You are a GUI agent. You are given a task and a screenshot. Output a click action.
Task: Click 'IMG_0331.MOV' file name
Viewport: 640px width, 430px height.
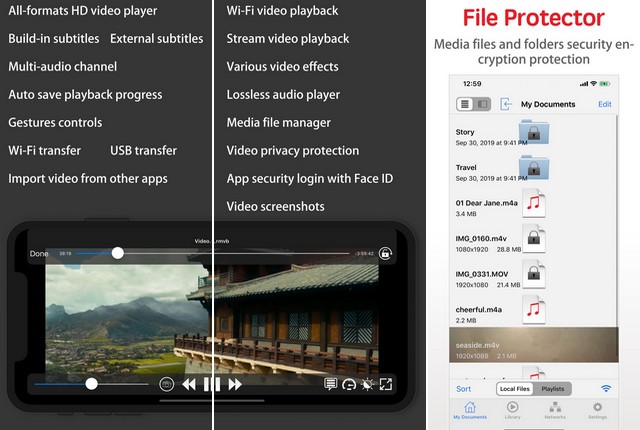(482, 274)
